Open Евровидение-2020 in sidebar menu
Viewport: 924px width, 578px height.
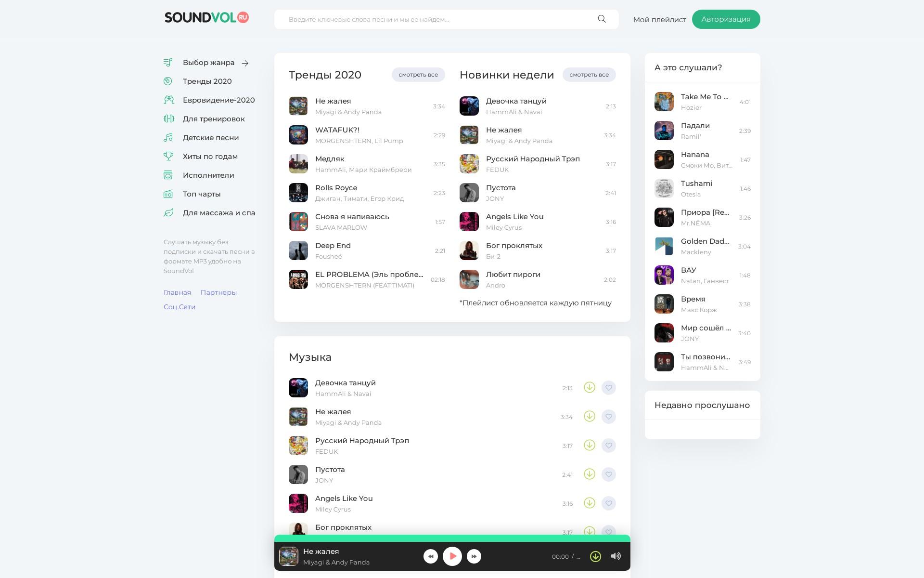click(218, 100)
